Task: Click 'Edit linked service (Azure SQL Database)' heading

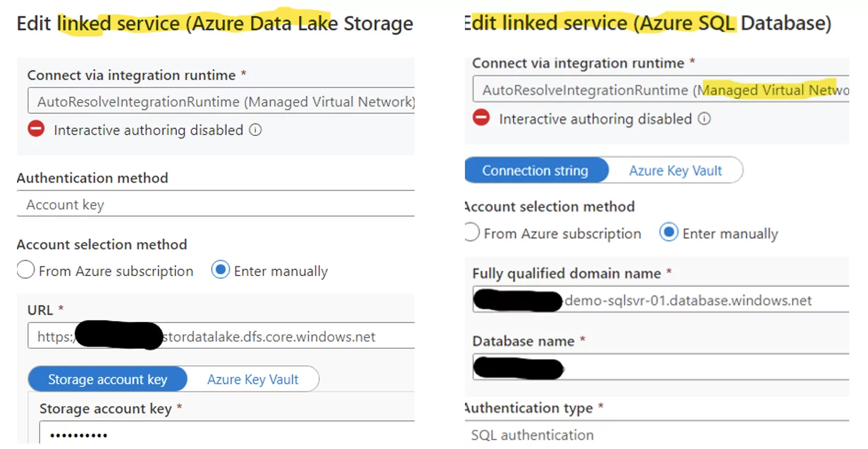Action: [x=648, y=23]
